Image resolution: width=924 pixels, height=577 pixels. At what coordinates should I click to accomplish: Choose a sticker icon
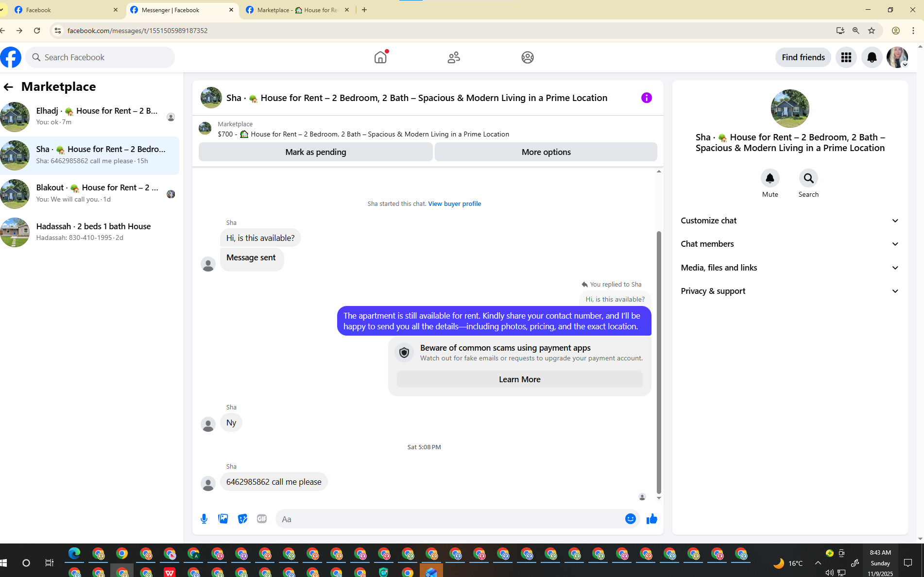[242, 519]
